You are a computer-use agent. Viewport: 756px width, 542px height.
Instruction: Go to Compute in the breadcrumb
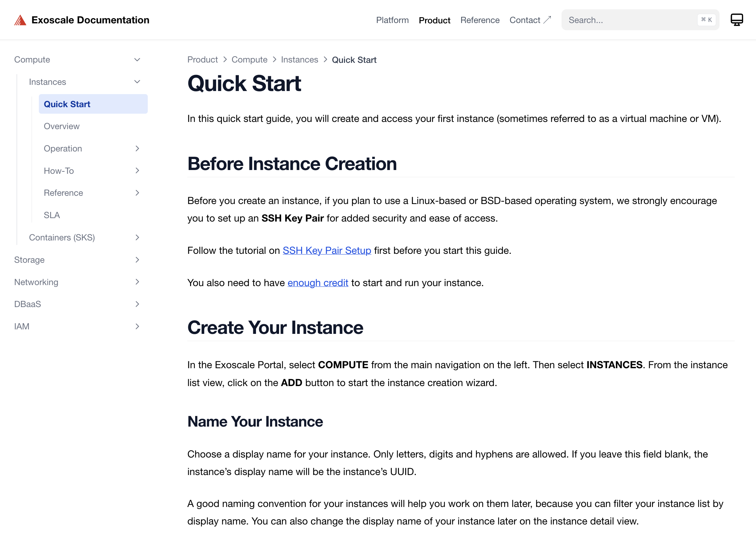[249, 60]
